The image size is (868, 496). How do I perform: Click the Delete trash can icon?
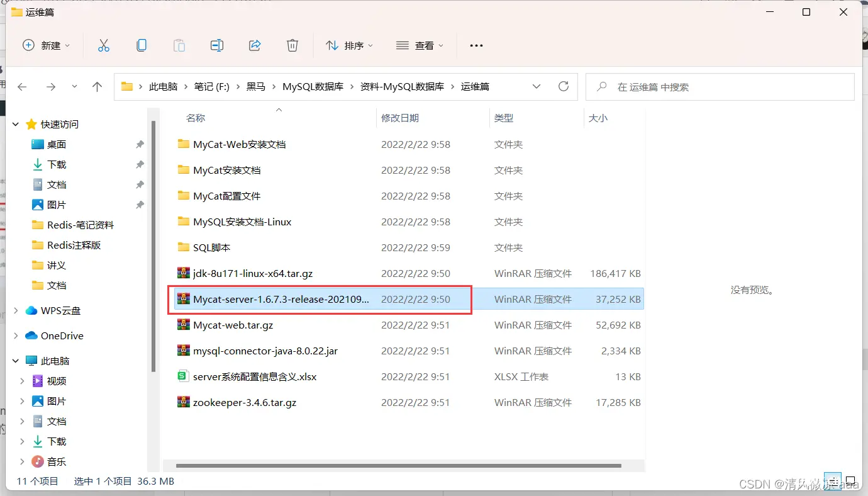coord(292,45)
